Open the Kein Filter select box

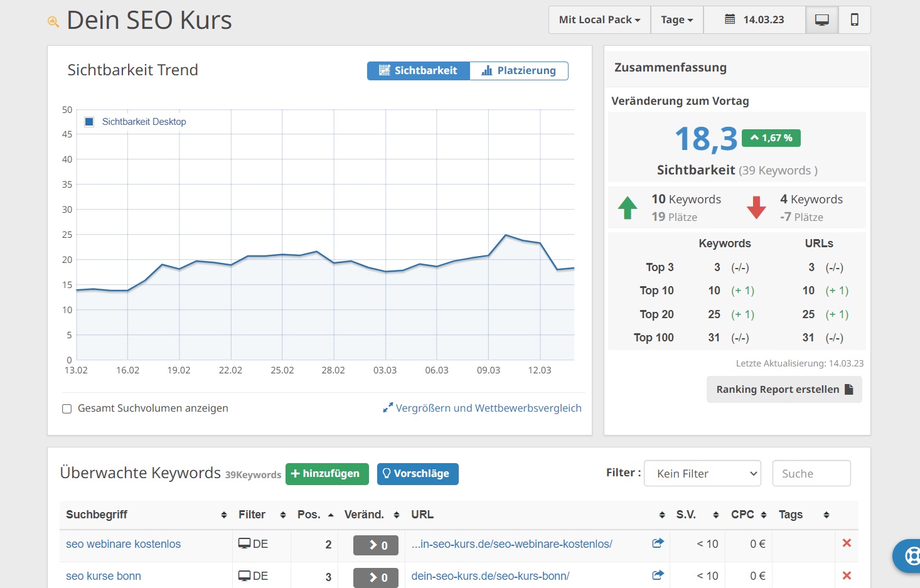[x=702, y=474]
